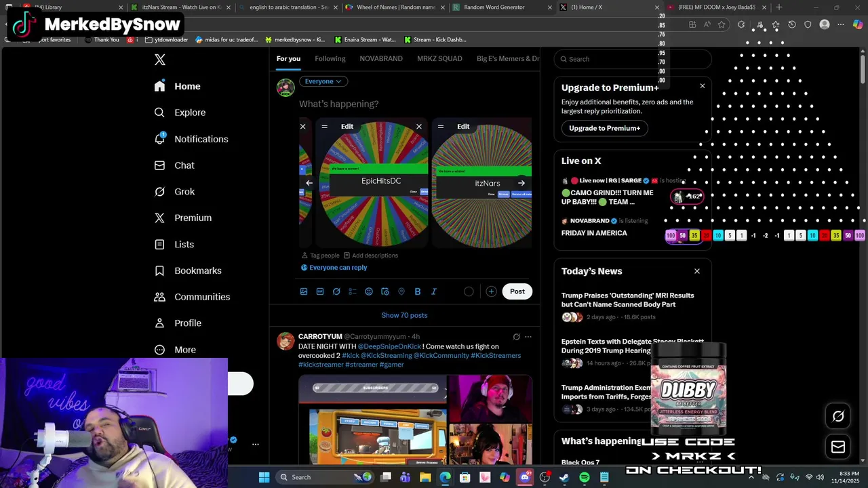The width and height of the screenshot is (868, 488).
Task: Schedule the post with the calendar icon
Action: (385, 291)
